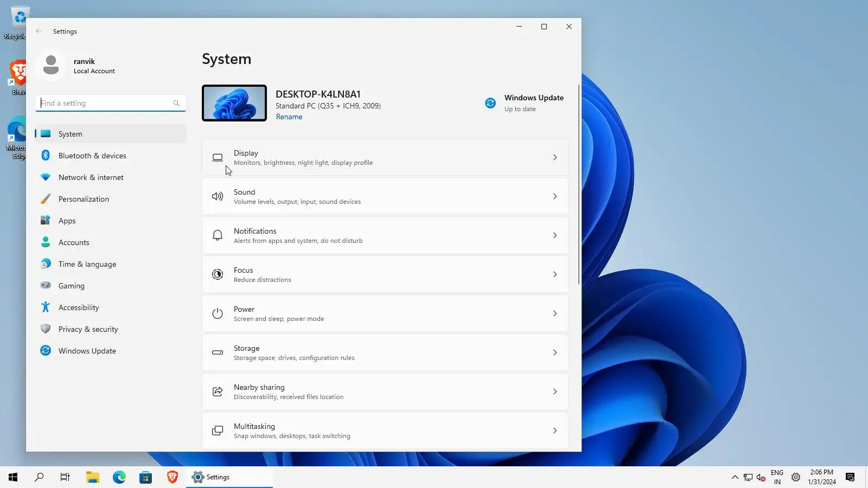
Task: Click the Sound speaker icon
Action: pos(218,196)
